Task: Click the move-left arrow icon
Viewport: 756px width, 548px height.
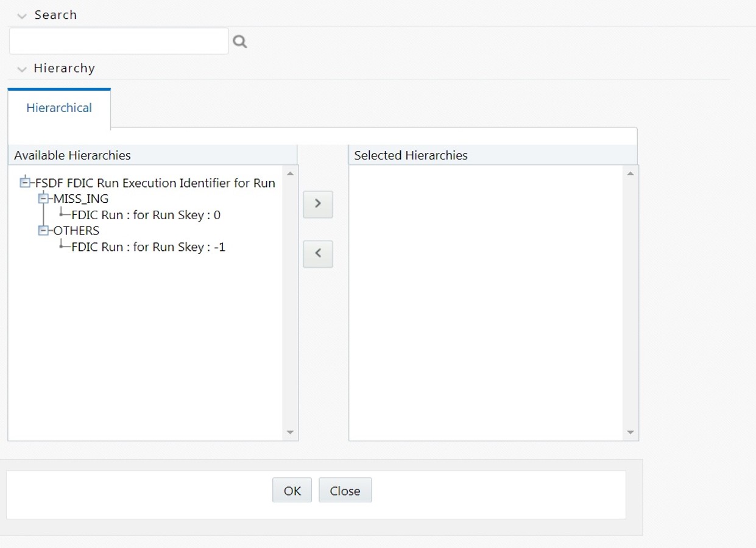Action: point(317,254)
